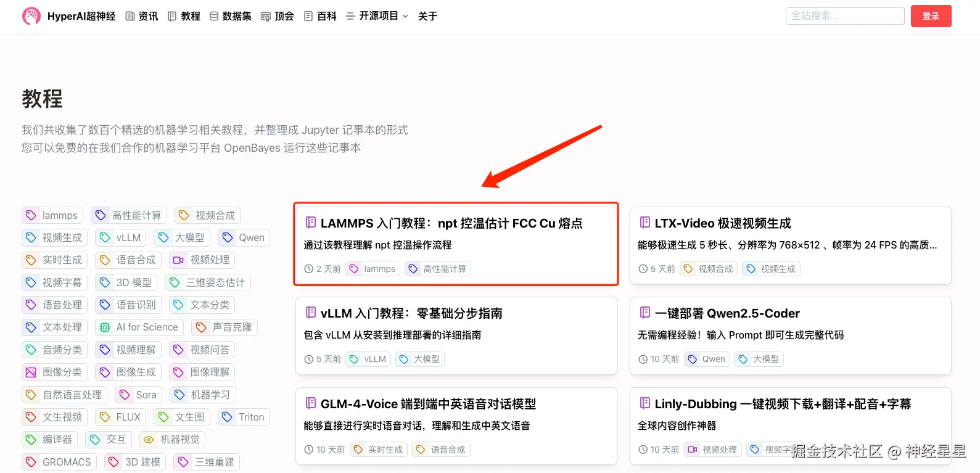Screen dimensions: 980x473
Task: Open the LAMMPS 入门教程 tutorial title
Action: tap(451, 223)
